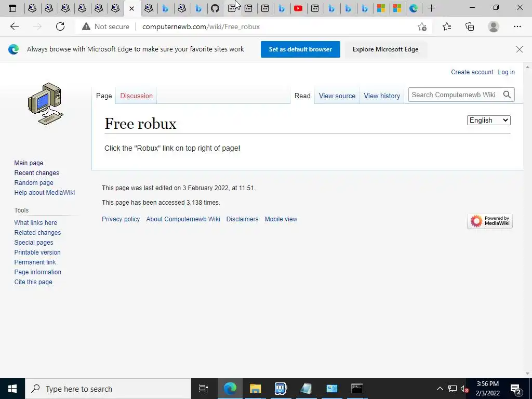This screenshot has width=532, height=399.
Task: Open Related changes
Action: tap(37, 232)
